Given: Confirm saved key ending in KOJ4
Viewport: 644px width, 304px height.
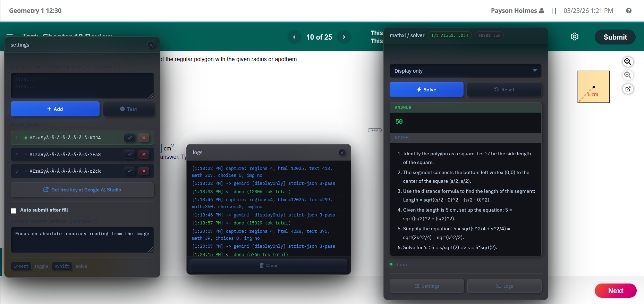Looking at the screenshot, I should pyautogui.click(x=129, y=138).
